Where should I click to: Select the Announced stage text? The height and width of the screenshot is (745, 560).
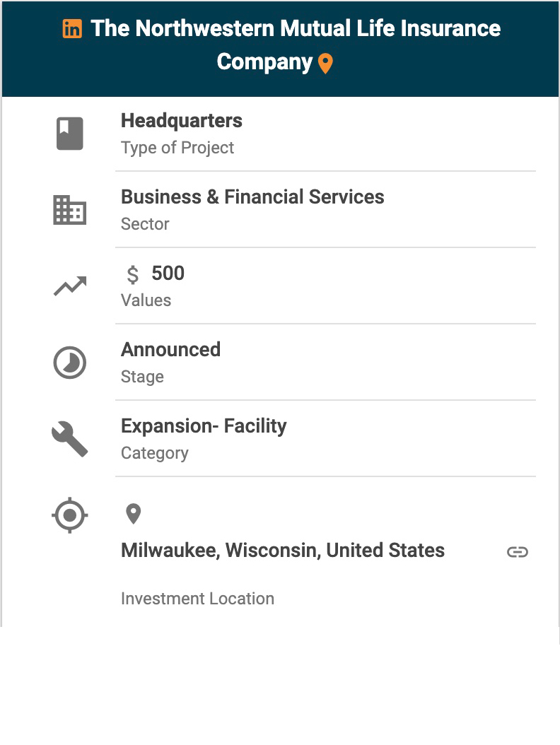tap(170, 350)
